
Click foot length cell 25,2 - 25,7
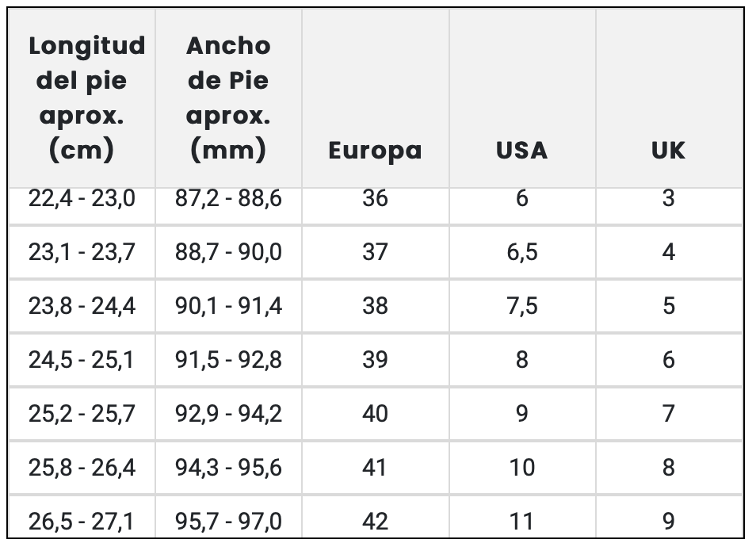click(82, 414)
